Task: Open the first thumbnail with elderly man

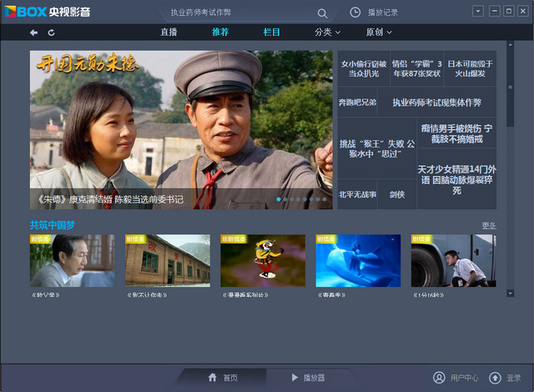Action: pyautogui.click(x=73, y=261)
